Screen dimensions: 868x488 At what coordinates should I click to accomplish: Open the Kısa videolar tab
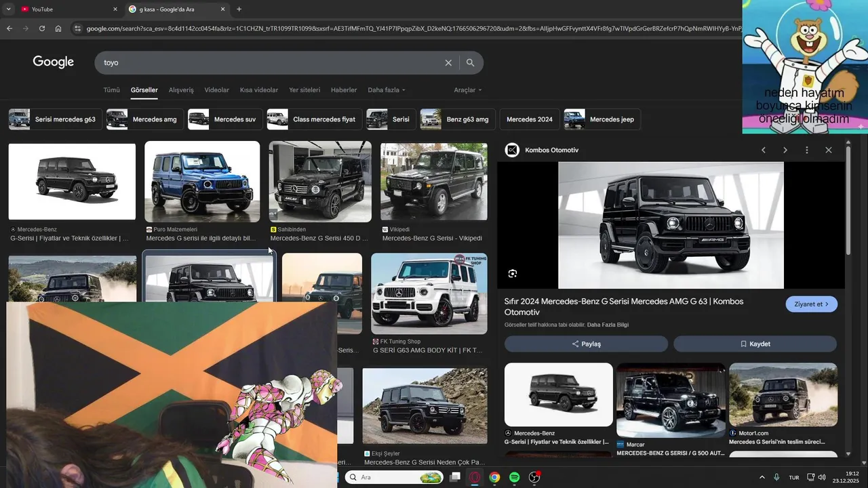pyautogui.click(x=259, y=90)
